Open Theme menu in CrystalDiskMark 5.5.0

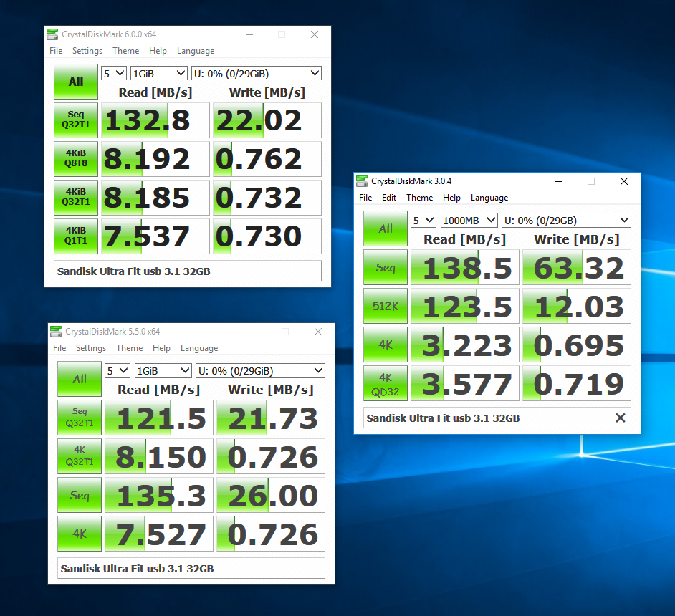click(x=129, y=348)
